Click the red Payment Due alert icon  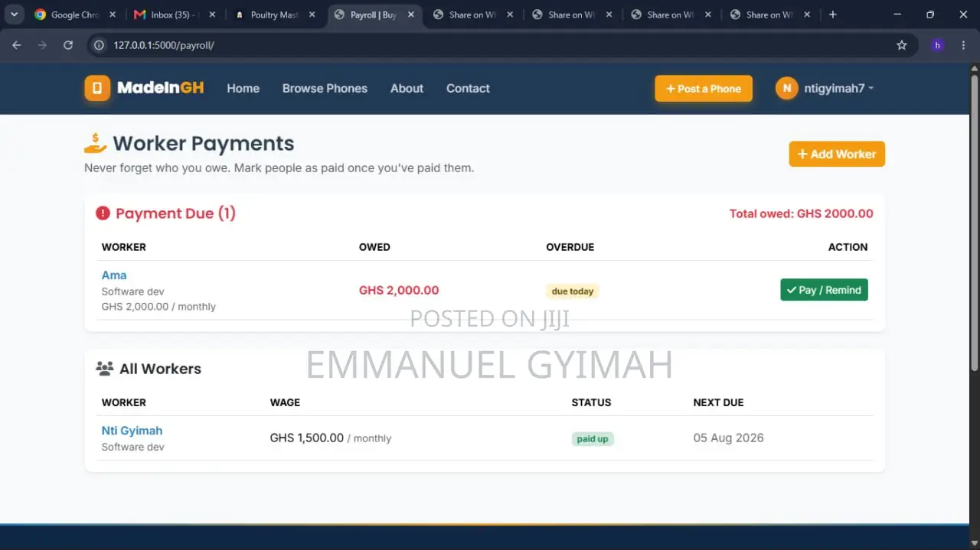point(103,213)
